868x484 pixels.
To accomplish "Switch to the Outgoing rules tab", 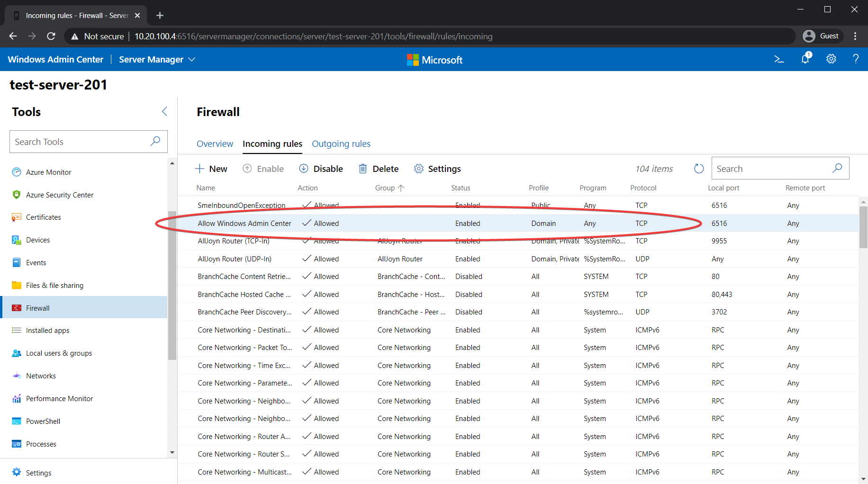I will click(x=341, y=143).
